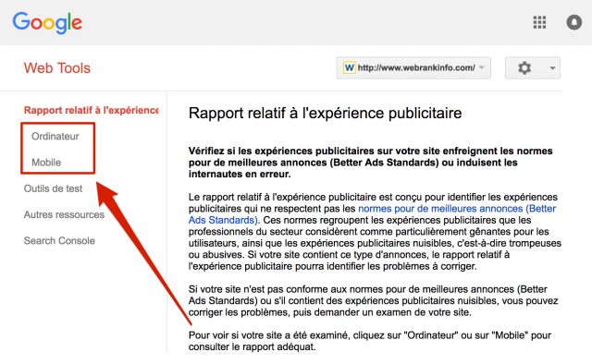Open the webrankinfo.com site selector dropdown

click(413, 67)
